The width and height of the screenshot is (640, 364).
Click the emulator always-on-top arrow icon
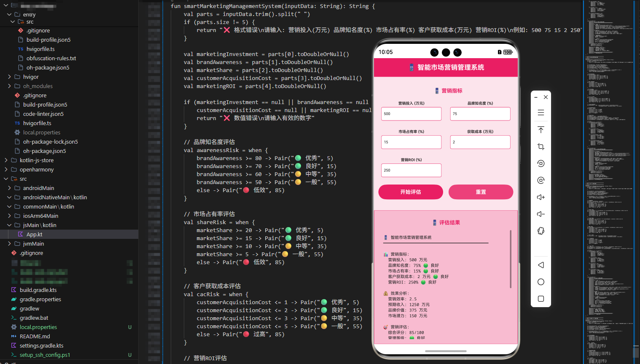(x=541, y=130)
